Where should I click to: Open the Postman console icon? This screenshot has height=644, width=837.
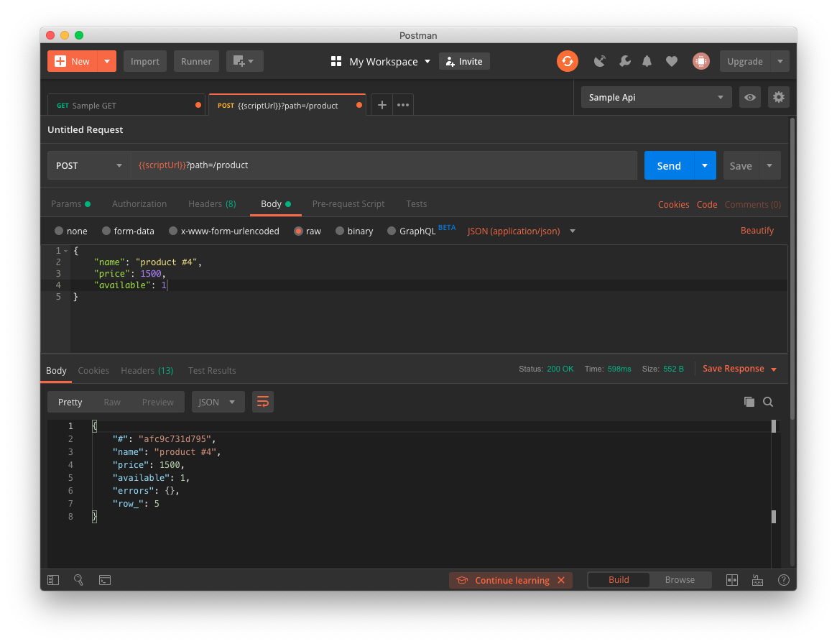coord(105,580)
